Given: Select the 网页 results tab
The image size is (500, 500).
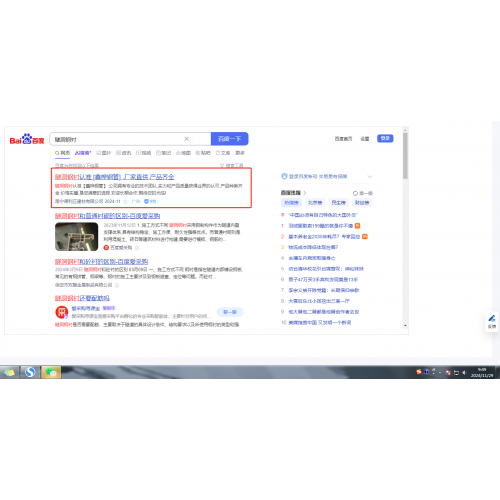Looking at the screenshot, I should [x=63, y=153].
